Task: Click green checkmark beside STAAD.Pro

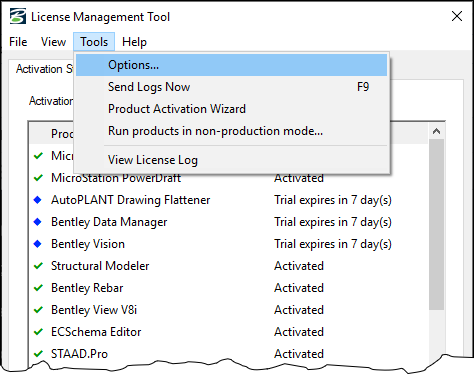Action: (x=38, y=353)
